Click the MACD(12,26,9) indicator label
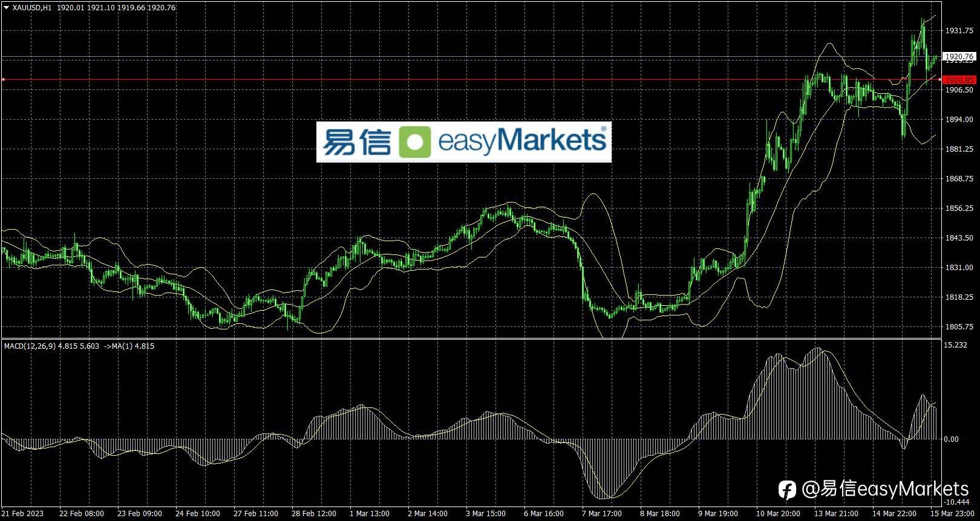The image size is (980, 521). pyautogui.click(x=30, y=346)
